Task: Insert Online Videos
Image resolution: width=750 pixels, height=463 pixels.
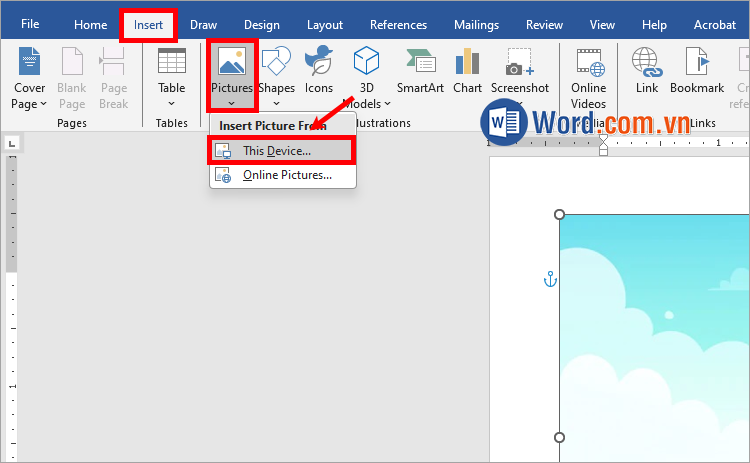Action: click(x=588, y=63)
